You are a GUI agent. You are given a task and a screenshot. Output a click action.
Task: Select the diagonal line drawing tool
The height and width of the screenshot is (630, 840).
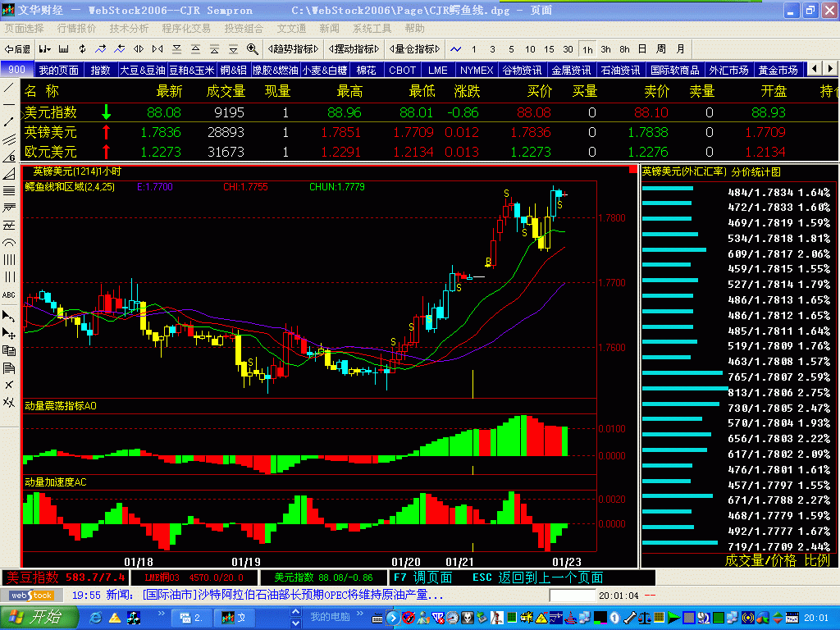9,87
